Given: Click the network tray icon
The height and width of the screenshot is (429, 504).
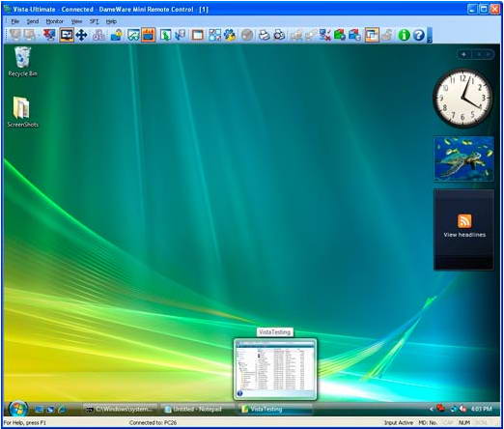Looking at the screenshot, I should [x=454, y=409].
